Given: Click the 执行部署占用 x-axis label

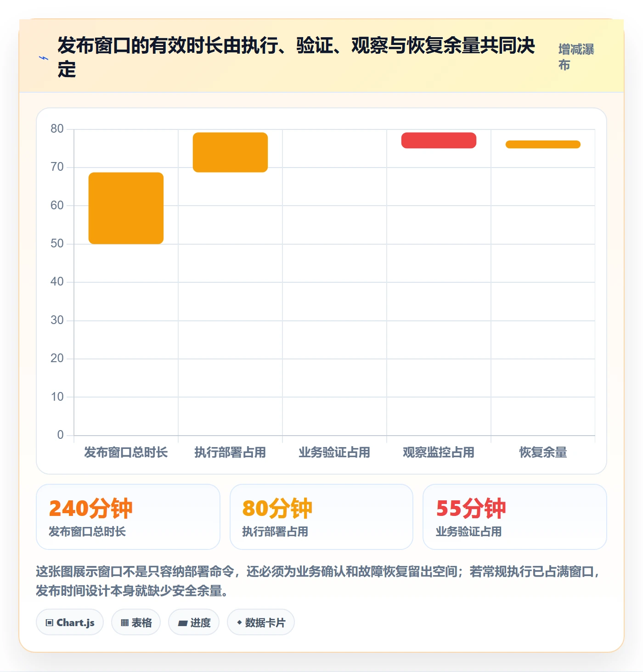Looking at the screenshot, I should [230, 453].
